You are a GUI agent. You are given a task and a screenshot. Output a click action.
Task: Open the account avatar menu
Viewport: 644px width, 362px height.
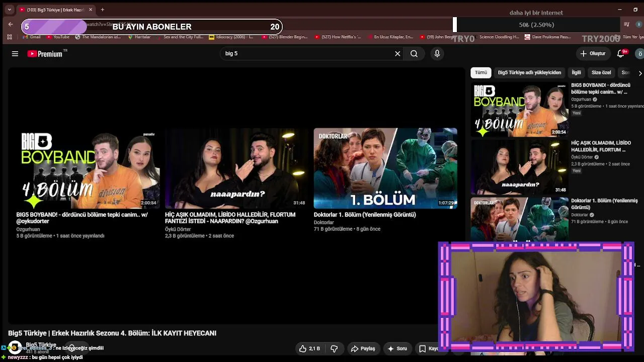[x=640, y=53]
